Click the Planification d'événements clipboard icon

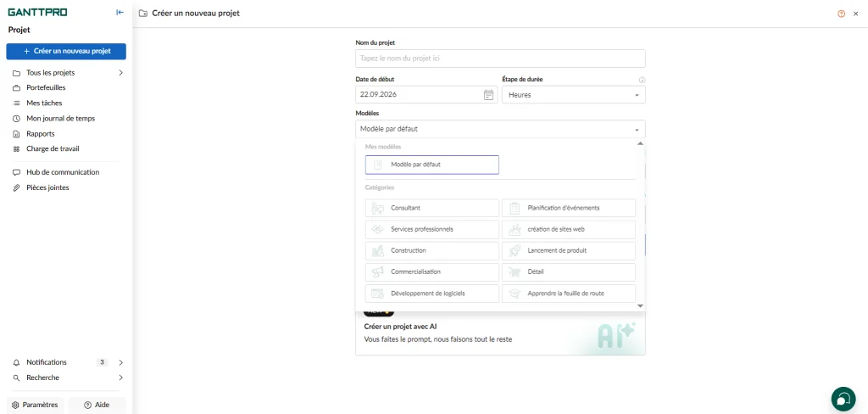(515, 209)
